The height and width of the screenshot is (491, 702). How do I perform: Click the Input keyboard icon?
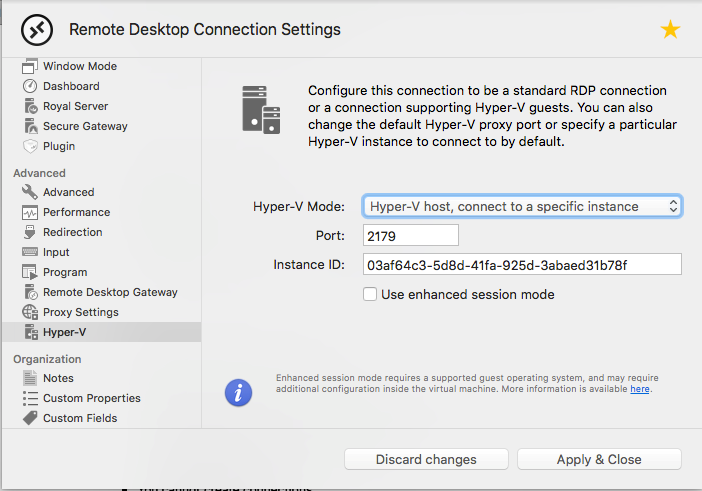(x=30, y=252)
